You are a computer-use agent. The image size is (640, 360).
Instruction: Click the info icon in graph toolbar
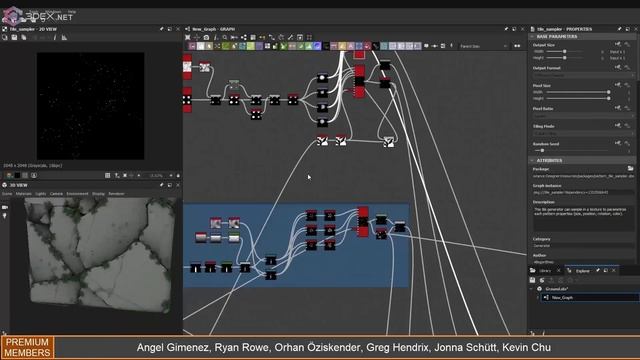pos(216,38)
